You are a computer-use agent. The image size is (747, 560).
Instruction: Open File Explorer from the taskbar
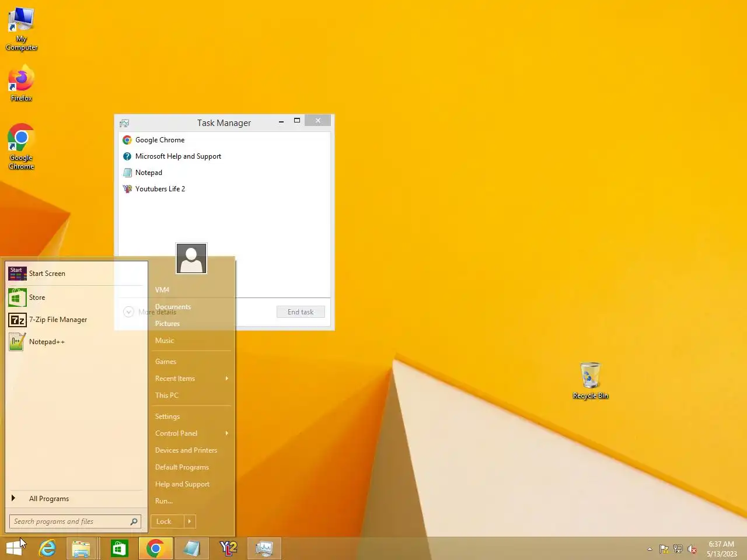(x=81, y=548)
